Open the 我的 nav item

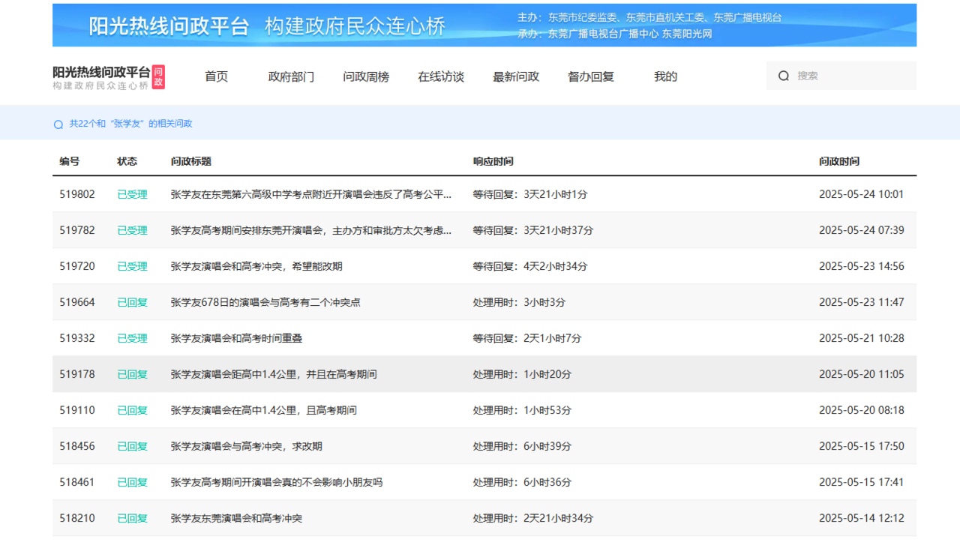click(x=666, y=76)
